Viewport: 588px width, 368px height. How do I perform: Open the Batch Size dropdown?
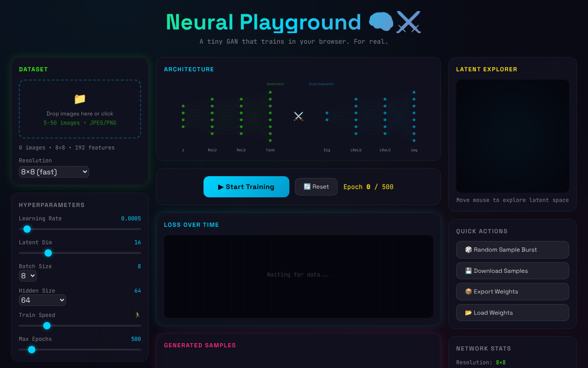tap(28, 276)
